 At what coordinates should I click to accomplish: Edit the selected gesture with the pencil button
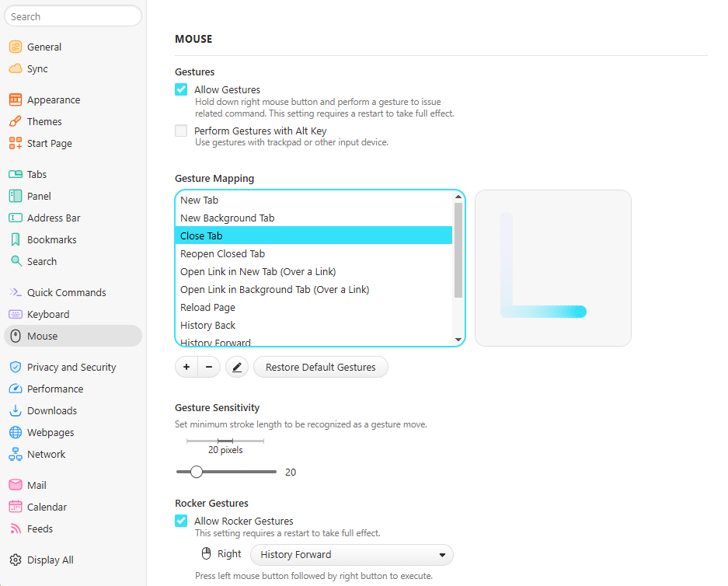click(x=236, y=366)
